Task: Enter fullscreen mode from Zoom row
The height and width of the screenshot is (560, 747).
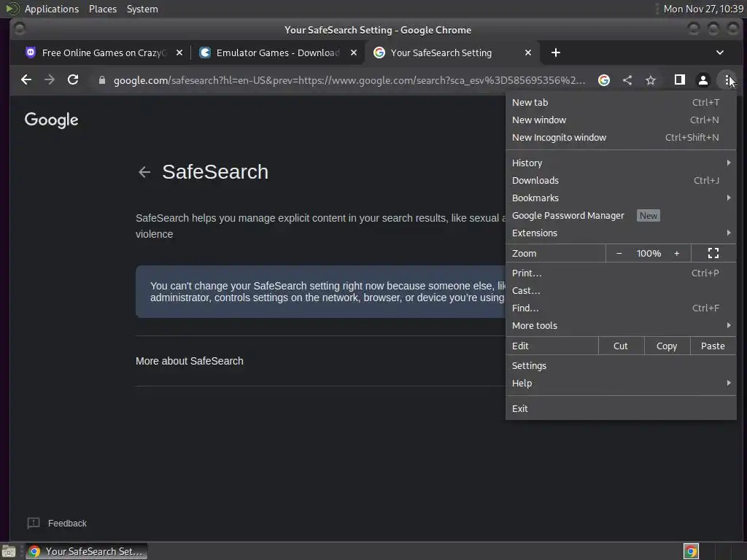Action: coord(713,253)
